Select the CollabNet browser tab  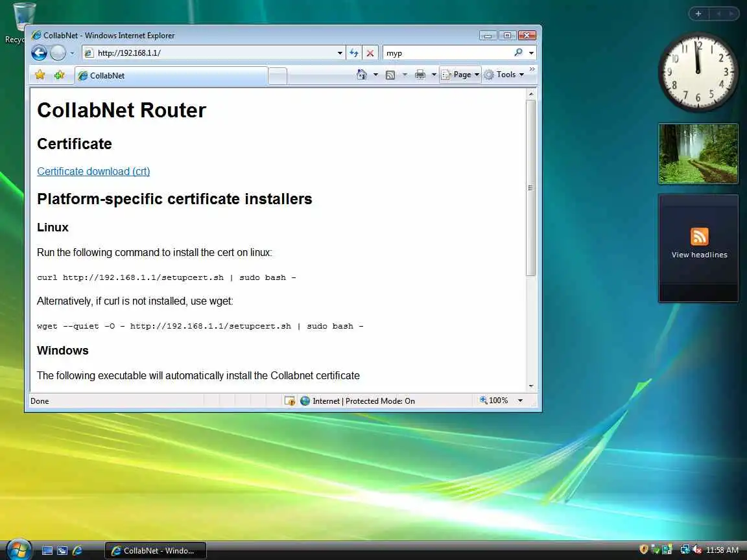pos(171,76)
